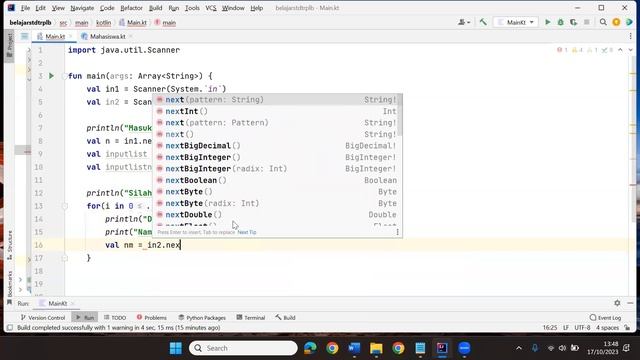Select nextBigDecimal() completion suggestion
640x360 pixels.
point(276,146)
